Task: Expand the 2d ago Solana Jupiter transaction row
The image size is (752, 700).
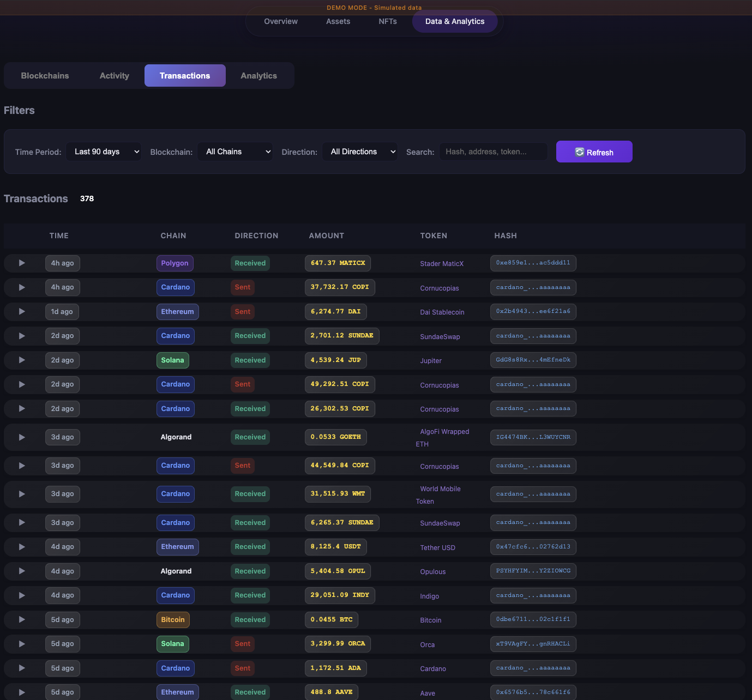Action: [x=22, y=360]
